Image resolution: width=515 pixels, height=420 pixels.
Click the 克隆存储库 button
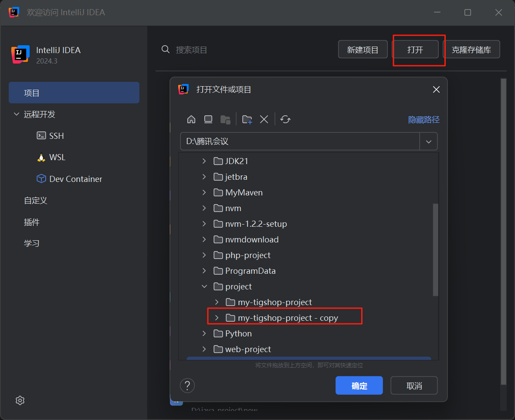(471, 50)
